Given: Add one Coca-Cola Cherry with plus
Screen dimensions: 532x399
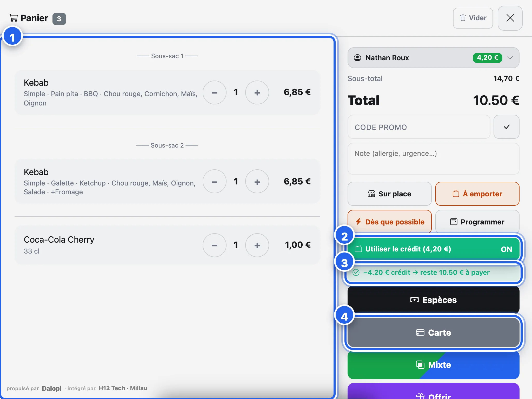Looking at the screenshot, I should (x=257, y=245).
